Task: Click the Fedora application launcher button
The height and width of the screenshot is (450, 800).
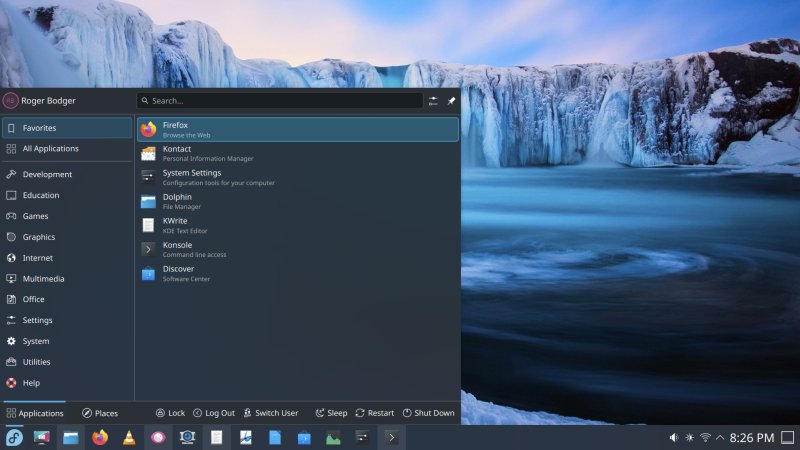Action: pos(14,437)
